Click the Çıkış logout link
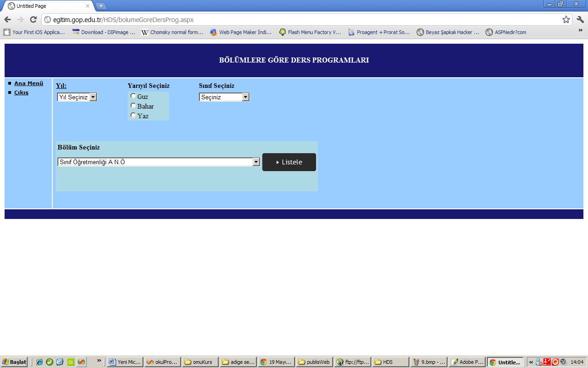The width and height of the screenshot is (588, 368). click(21, 92)
